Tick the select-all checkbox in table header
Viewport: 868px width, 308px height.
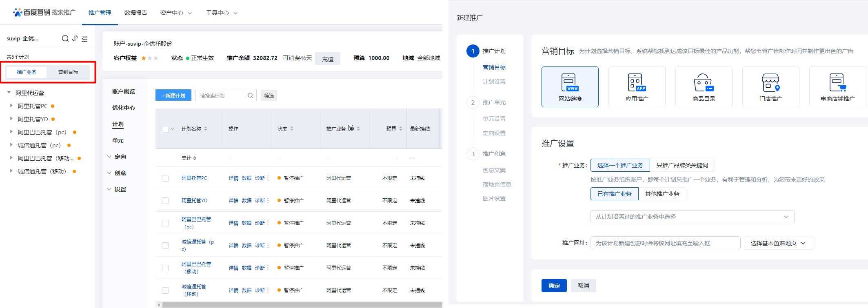point(165,129)
